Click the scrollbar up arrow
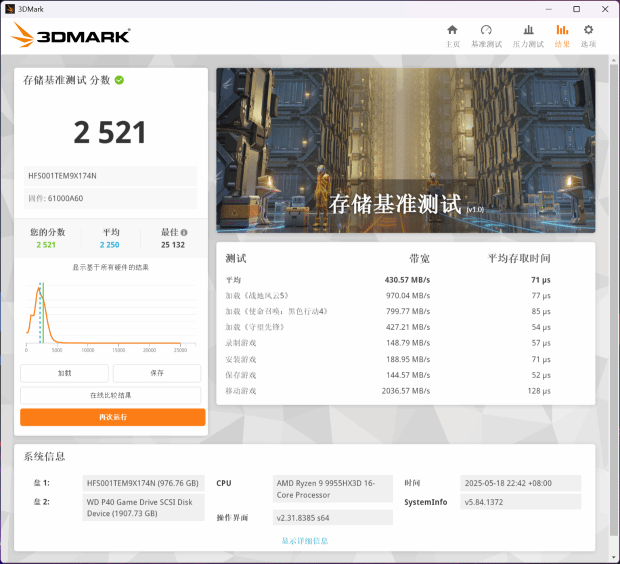Screen dimensions: 620x564 coord(614,61)
